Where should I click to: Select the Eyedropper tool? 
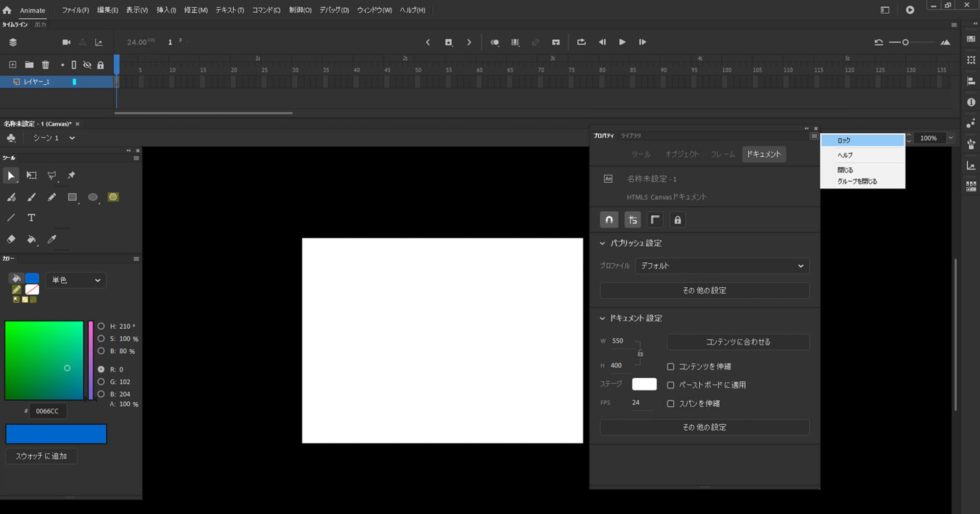52,239
